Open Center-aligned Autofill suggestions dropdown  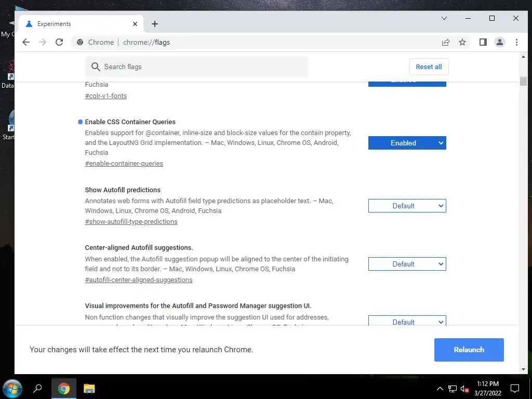[x=407, y=264]
